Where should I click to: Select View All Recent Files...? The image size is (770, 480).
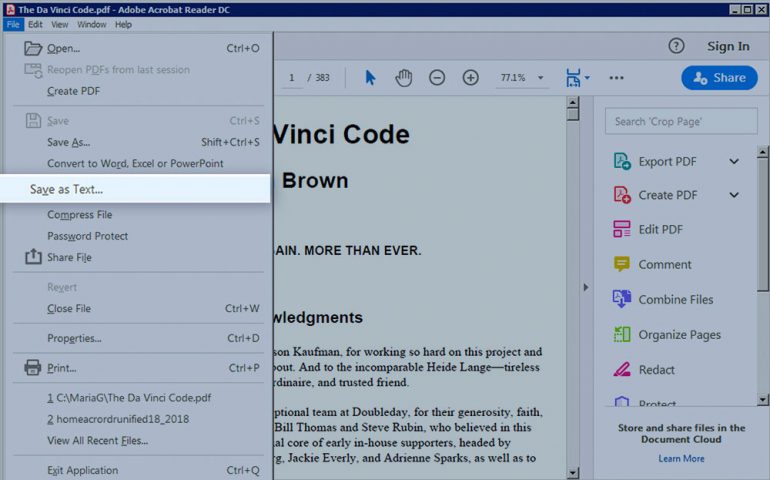coord(97,441)
